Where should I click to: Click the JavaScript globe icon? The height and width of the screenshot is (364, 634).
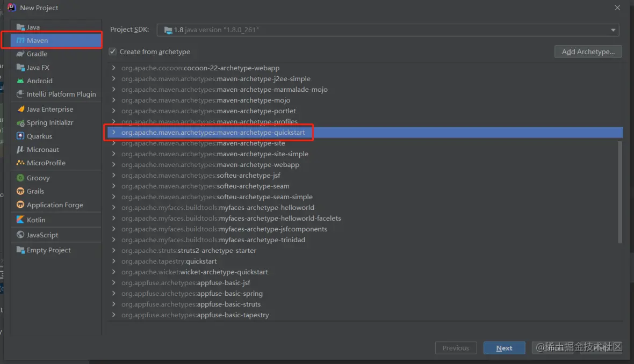[20, 235]
